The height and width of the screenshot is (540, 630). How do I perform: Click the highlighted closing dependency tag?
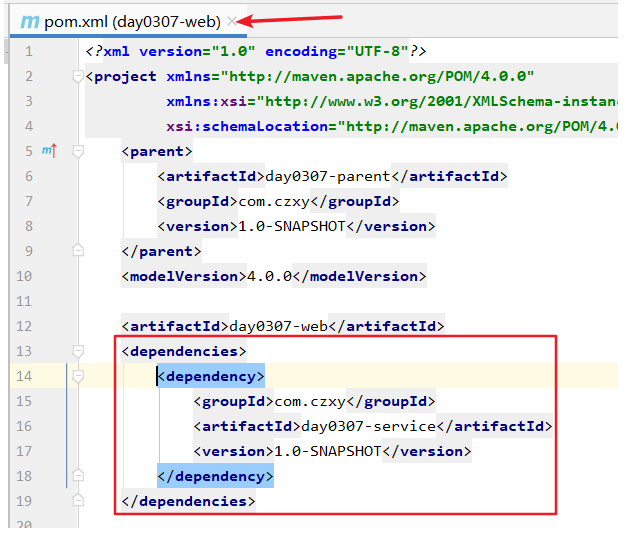215,476
